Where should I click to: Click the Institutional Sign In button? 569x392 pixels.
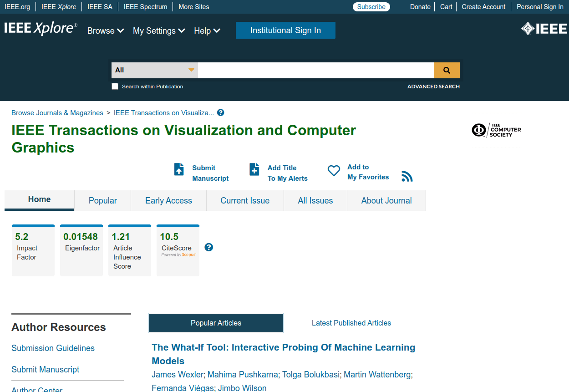[x=285, y=31]
